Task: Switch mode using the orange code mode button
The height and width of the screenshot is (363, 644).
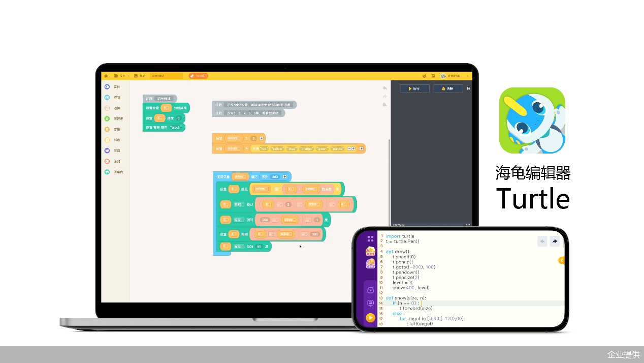Action: click(x=198, y=76)
